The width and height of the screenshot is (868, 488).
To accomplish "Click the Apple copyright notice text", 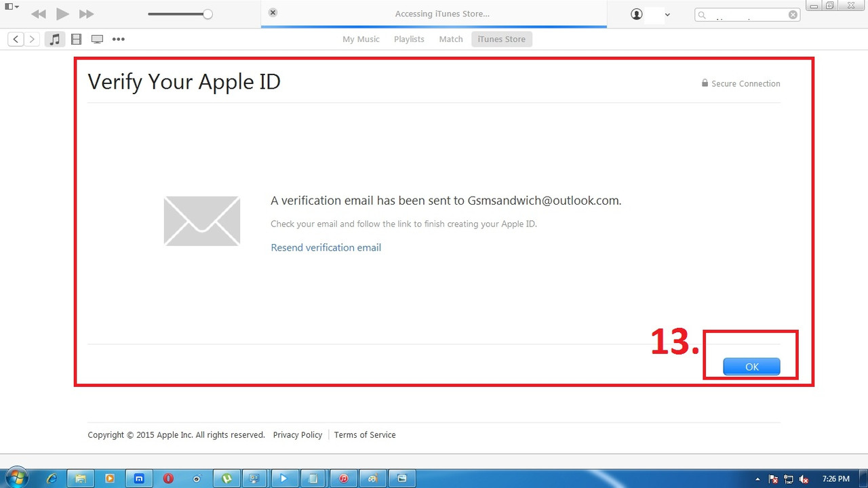I will point(176,435).
